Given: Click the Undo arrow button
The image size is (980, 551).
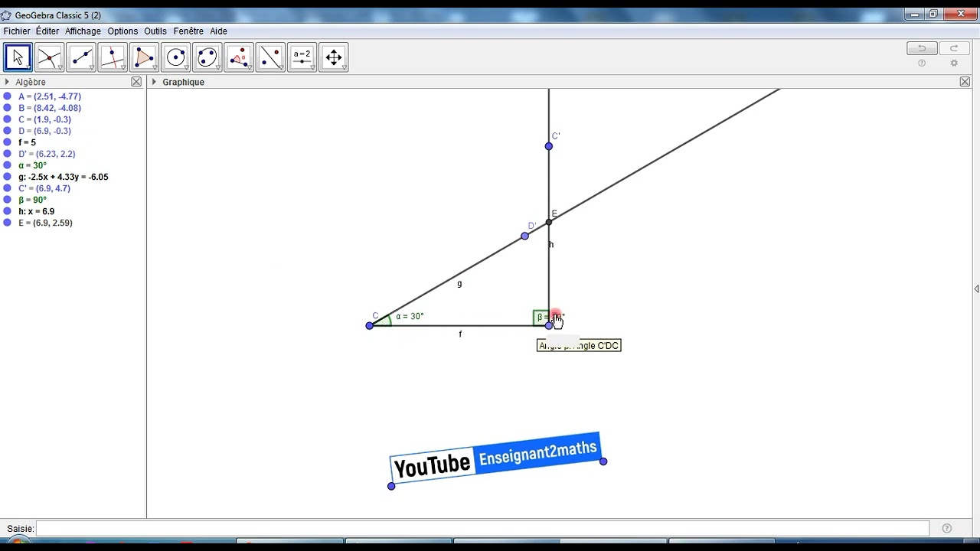Looking at the screenshot, I should [x=922, y=48].
